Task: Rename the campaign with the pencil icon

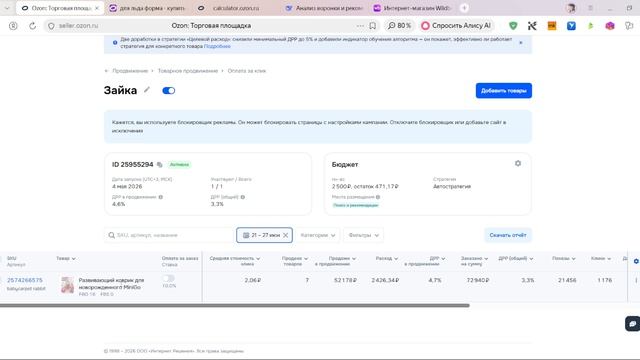Action: tap(147, 90)
